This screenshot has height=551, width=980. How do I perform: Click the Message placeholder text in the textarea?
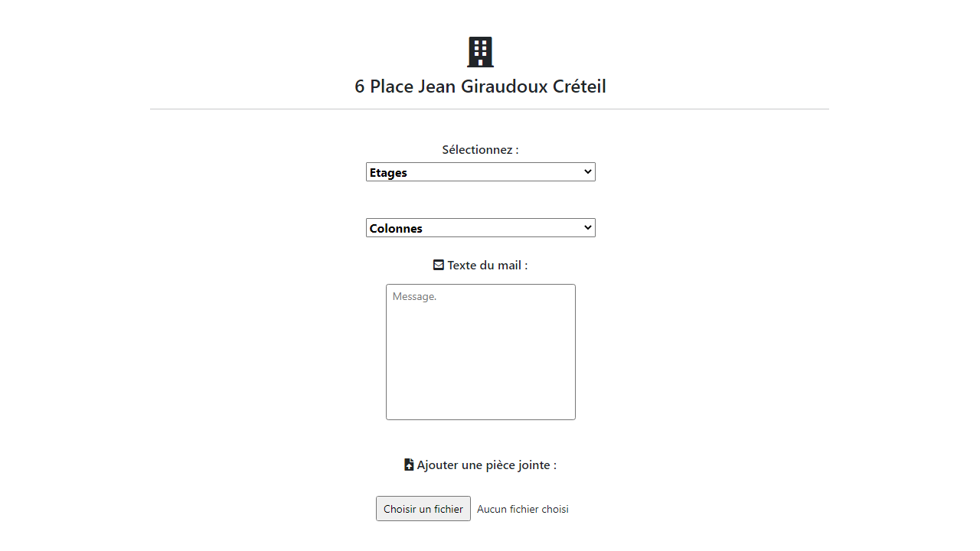tap(414, 296)
